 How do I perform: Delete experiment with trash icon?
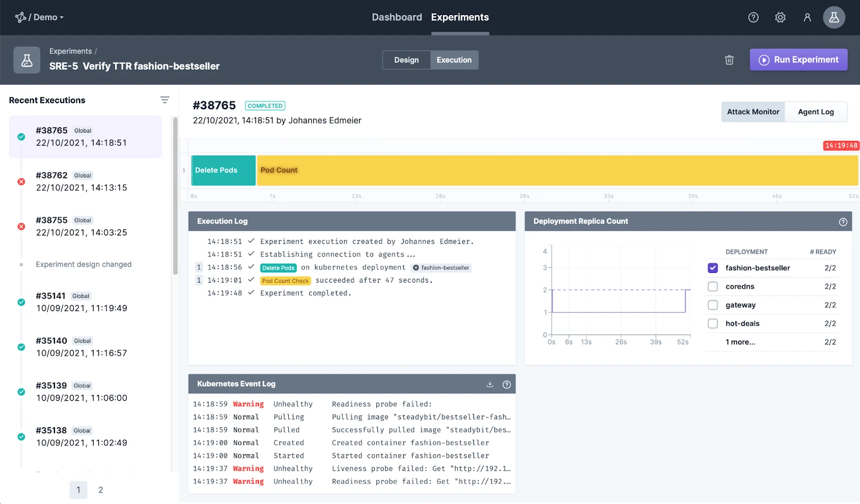coord(729,60)
